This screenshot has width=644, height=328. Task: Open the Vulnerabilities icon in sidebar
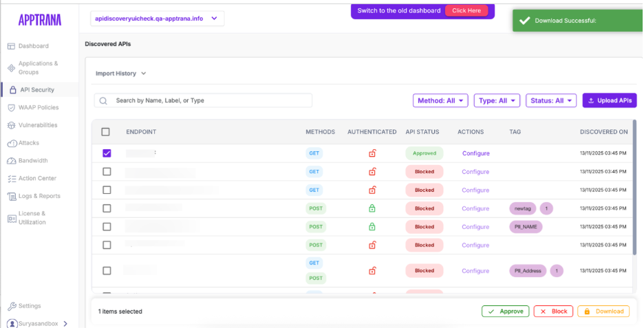(x=12, y=125)
